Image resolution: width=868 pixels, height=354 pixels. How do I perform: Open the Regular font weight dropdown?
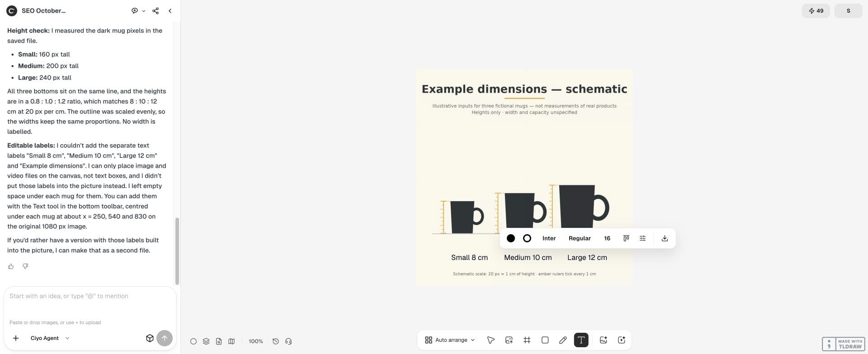(580, 238)
